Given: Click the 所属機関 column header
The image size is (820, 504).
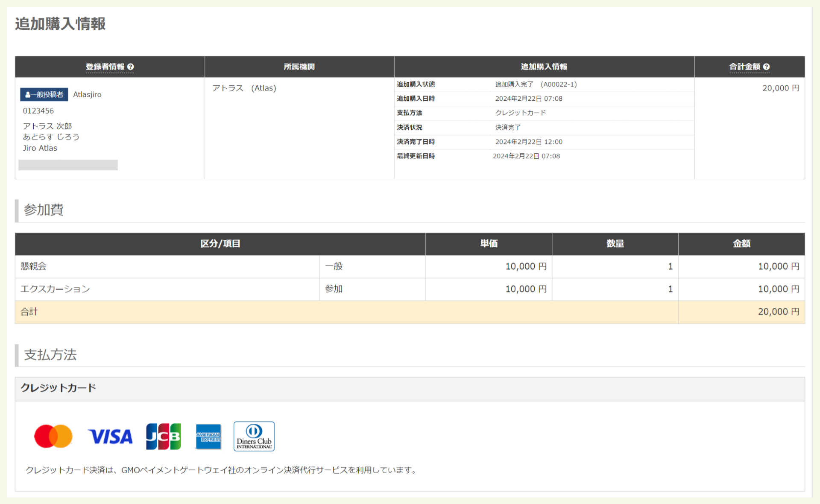Looking at the screenshot, I should [299, 67].
